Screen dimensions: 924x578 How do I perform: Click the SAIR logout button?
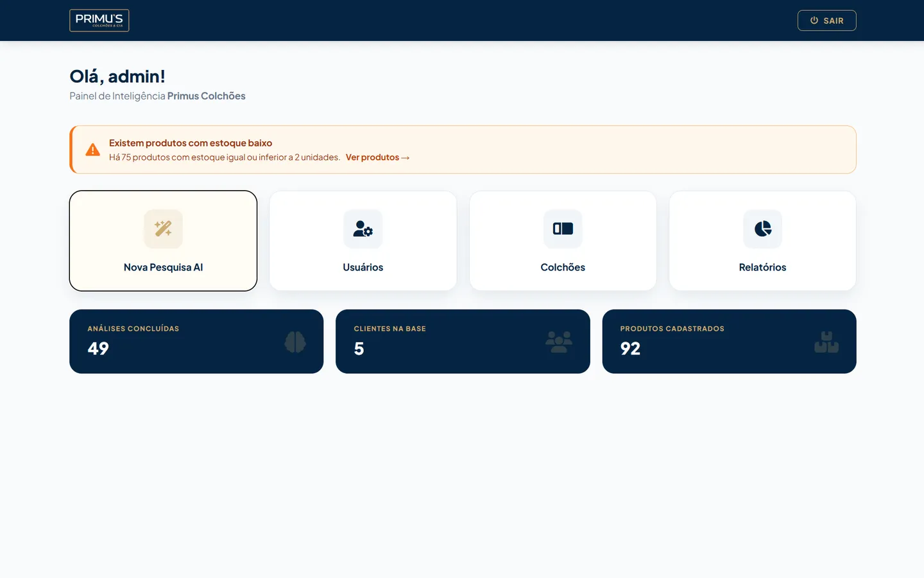click(x=826, y=21)
